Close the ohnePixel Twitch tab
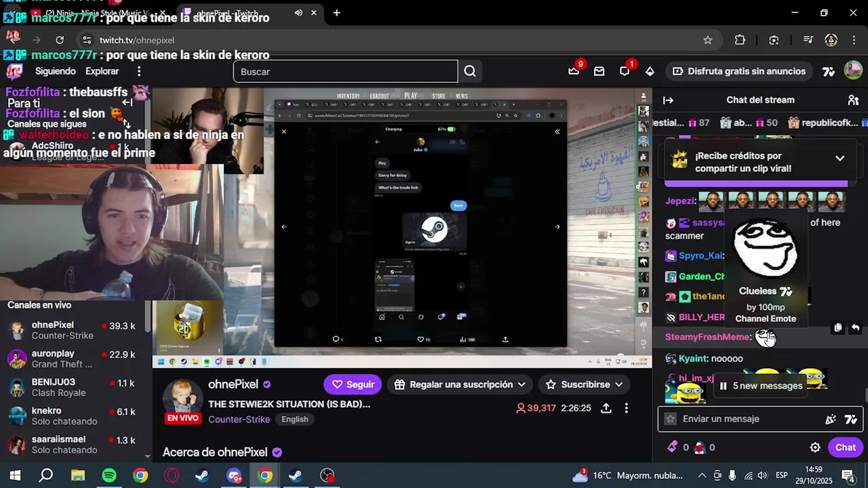Screen dimensions: 868x488 tap(313, 13)
